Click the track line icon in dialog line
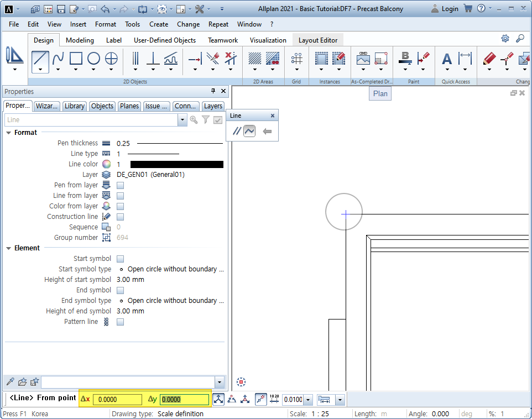The width and height of the screenshot is (532, 419). (x=260, y=399)
